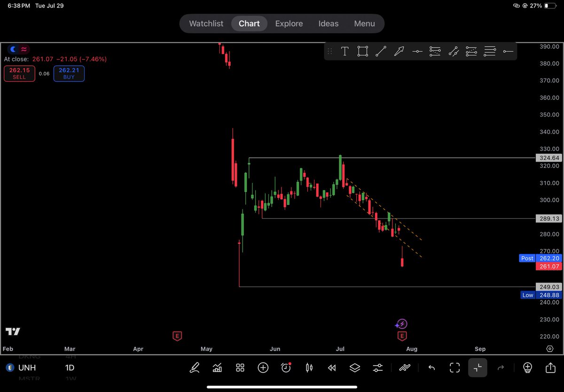The width and height of the screenshot is (564, 392).
Task: Select the Horizontal line tool
Action: [417, 51]
